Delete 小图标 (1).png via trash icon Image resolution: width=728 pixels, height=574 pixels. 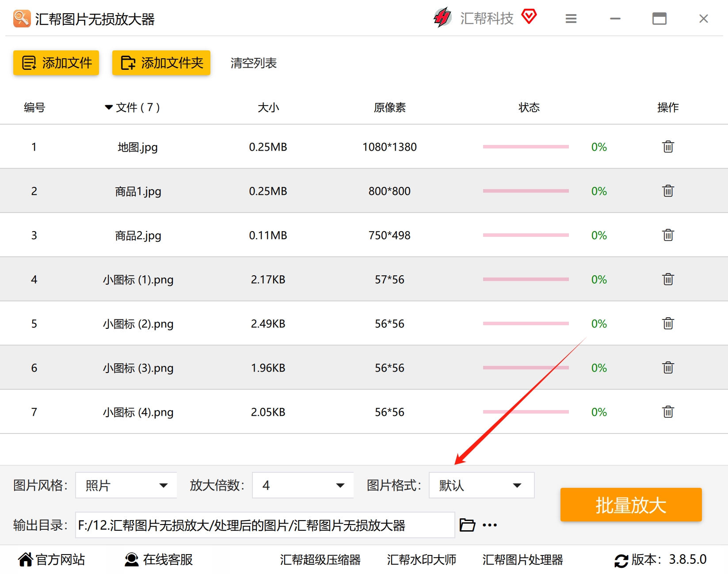[668, 279]
